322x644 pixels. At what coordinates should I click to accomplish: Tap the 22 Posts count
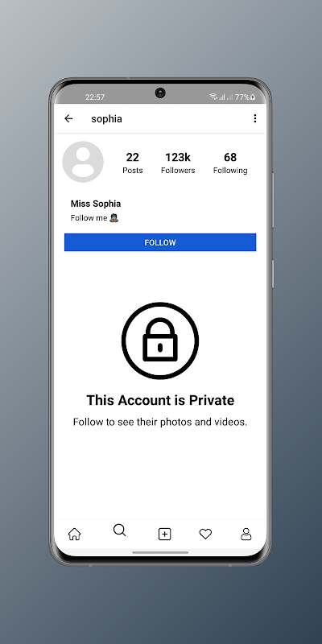pyautogui.click(x=133, y=163)
